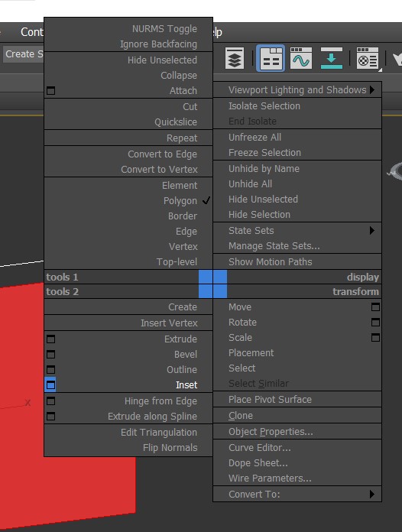This screenshot has height=532, width=402.
Task: Click Create in tools 2 menu
Action: point(183,307)
